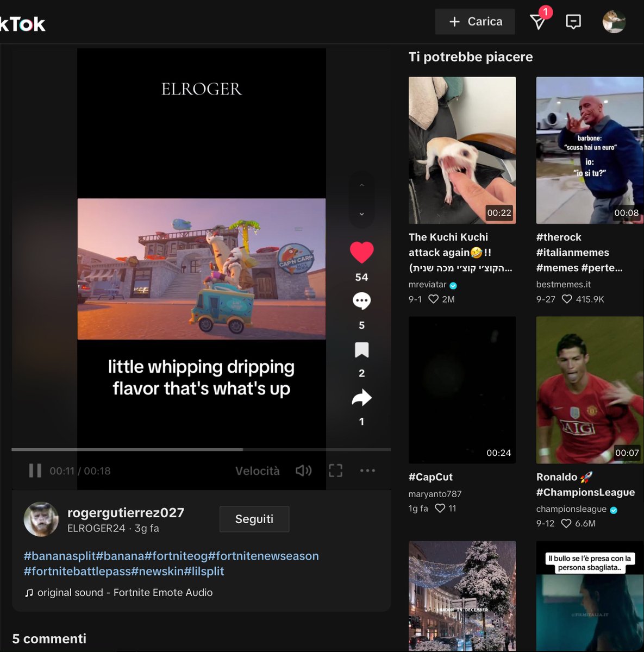
Task: Click the music note icon by original sound
Action: coord(29,593)
